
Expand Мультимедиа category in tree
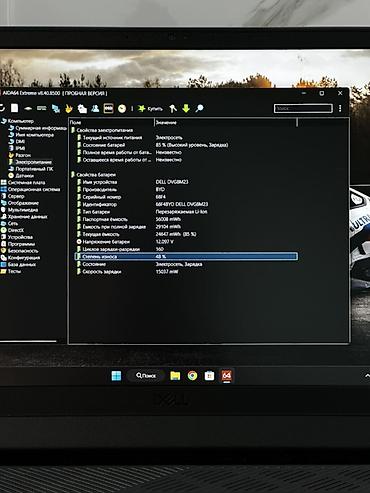tap(20, 210)
